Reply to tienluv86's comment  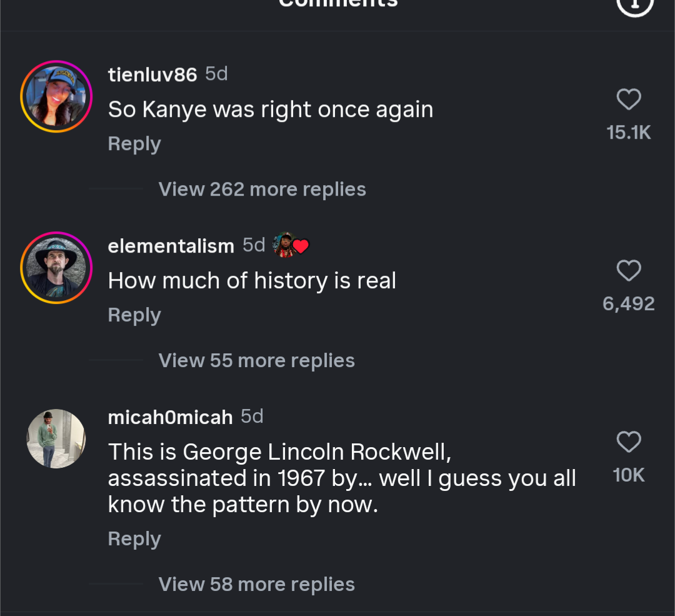click(134, 144)
